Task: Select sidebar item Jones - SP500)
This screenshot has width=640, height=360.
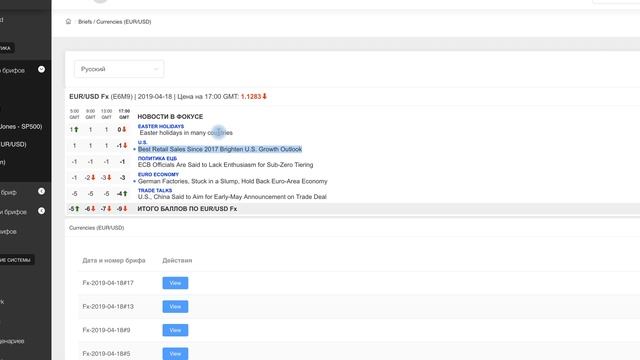Action: coord(21,127)
